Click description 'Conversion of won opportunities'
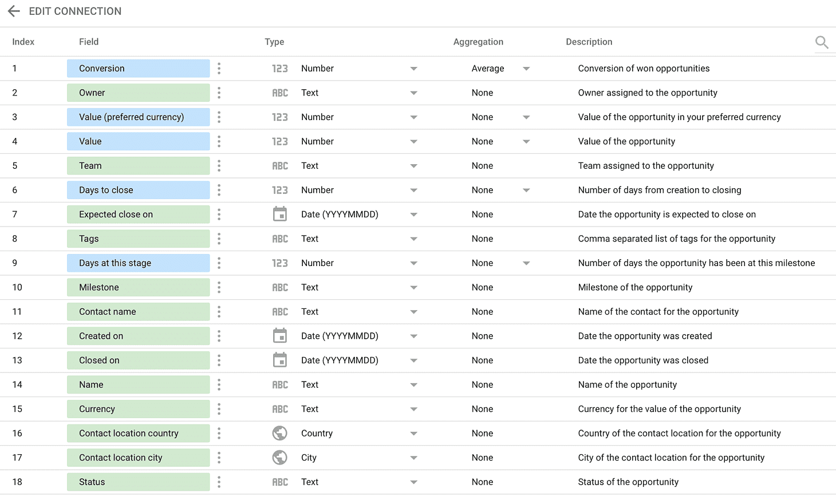Screen dimensions: 836x504 click(x=644, y=69)
